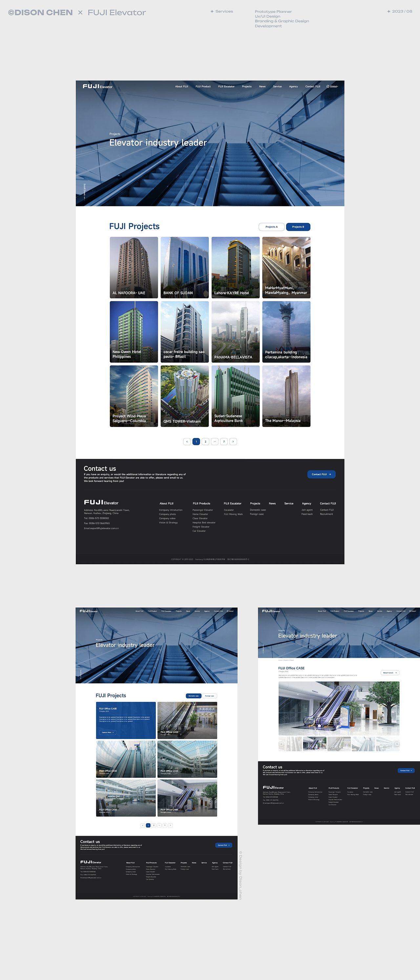Select page 2 in main mockup pagination
The width and height of the screenshot is (420, 980).
(205, 441)
